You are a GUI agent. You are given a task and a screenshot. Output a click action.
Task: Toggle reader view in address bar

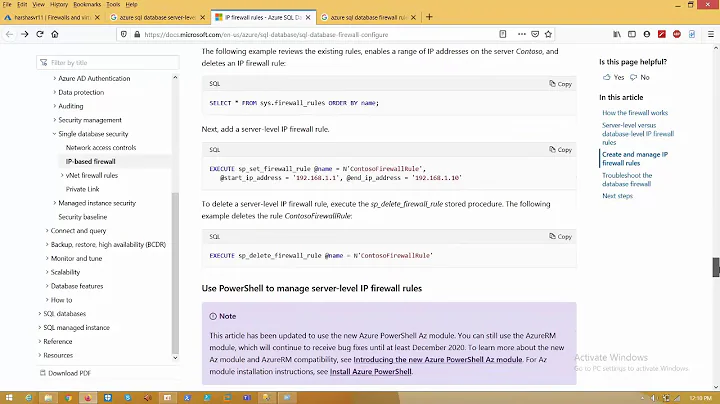pos(503,34)
